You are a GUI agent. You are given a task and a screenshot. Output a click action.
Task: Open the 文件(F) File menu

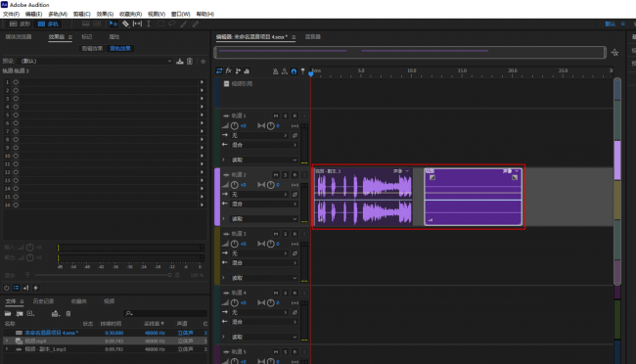click(x=12, y=14)
